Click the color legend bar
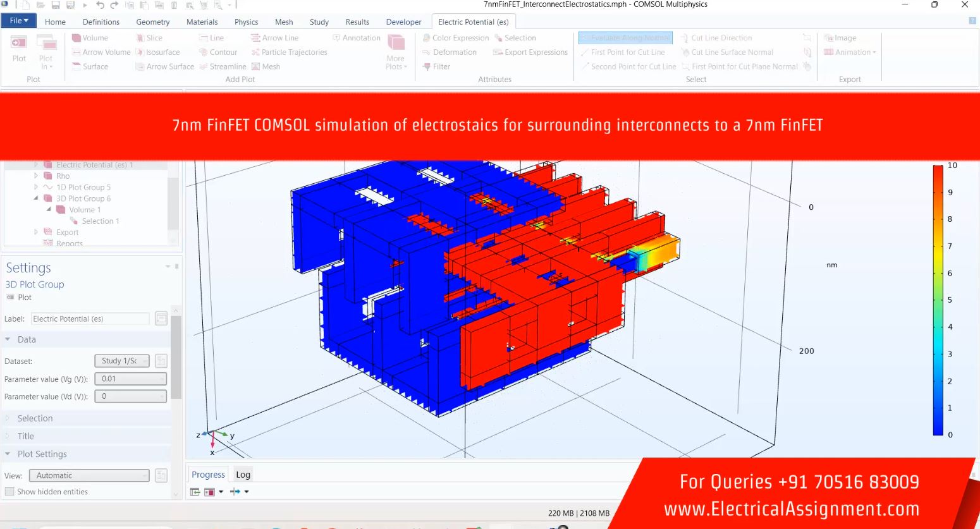 click(x=938, y=300)
